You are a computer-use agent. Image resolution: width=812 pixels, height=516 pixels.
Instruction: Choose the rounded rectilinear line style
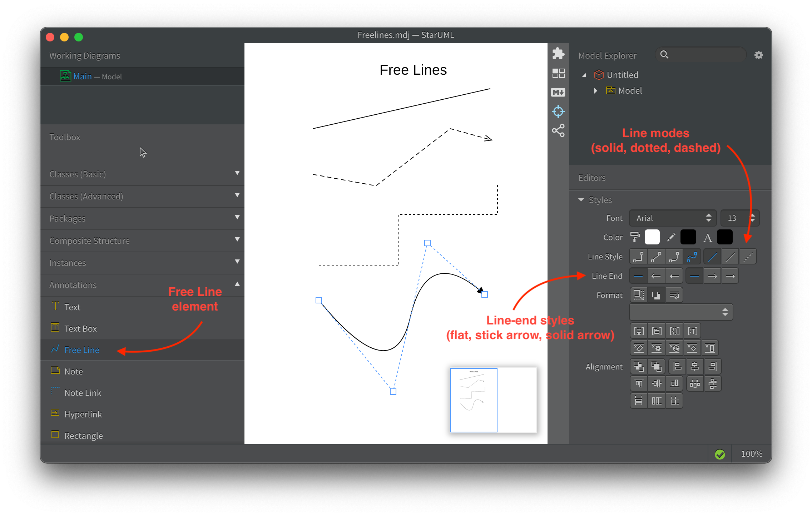(x=674, y=257)
